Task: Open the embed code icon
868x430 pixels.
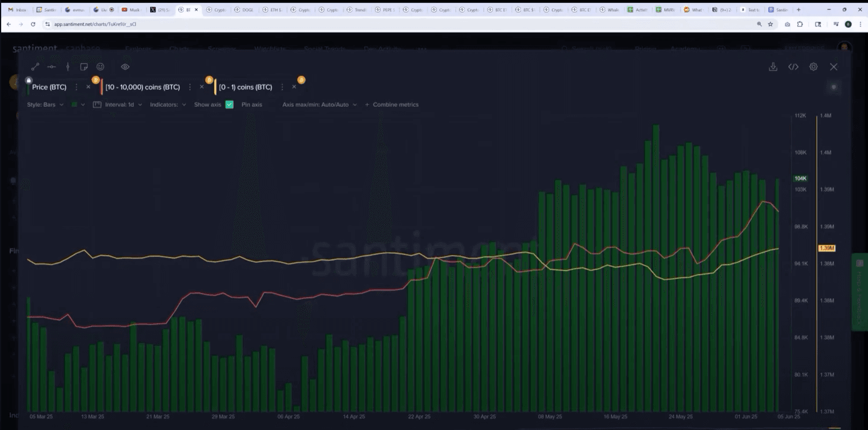Action: pos(793,67)
